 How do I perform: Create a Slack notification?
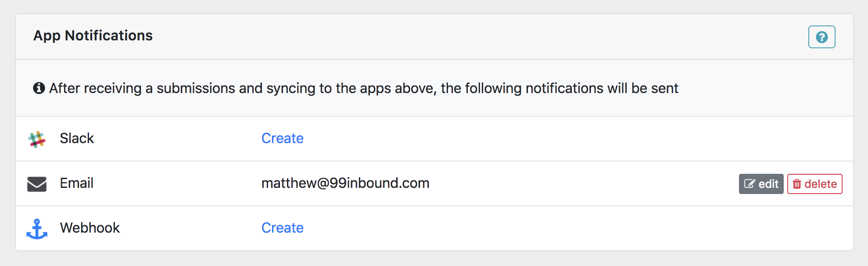pos(282,138)
